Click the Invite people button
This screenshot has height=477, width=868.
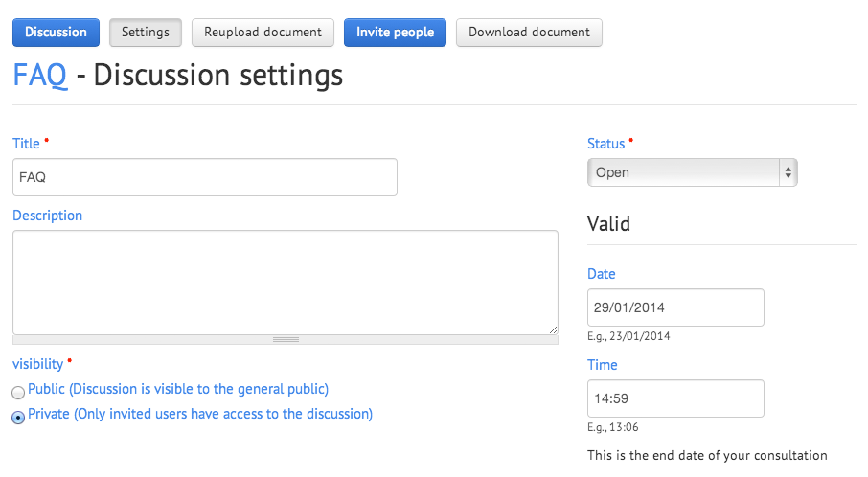tap(395, 33)
